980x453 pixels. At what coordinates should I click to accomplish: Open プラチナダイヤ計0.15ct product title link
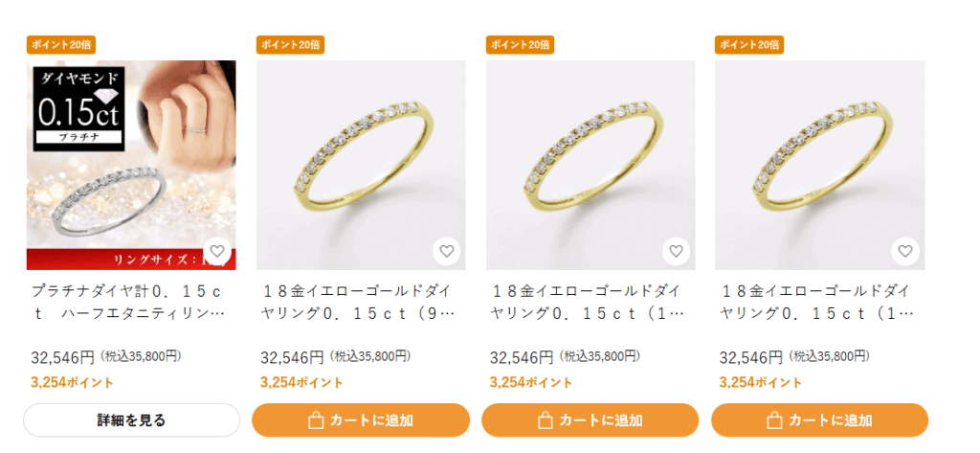click(128, 303)
